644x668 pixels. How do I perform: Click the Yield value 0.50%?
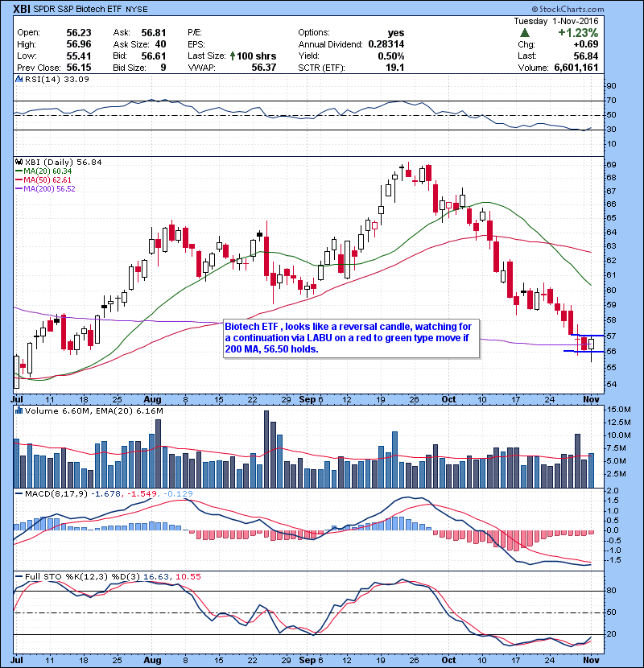coord(391,56)
